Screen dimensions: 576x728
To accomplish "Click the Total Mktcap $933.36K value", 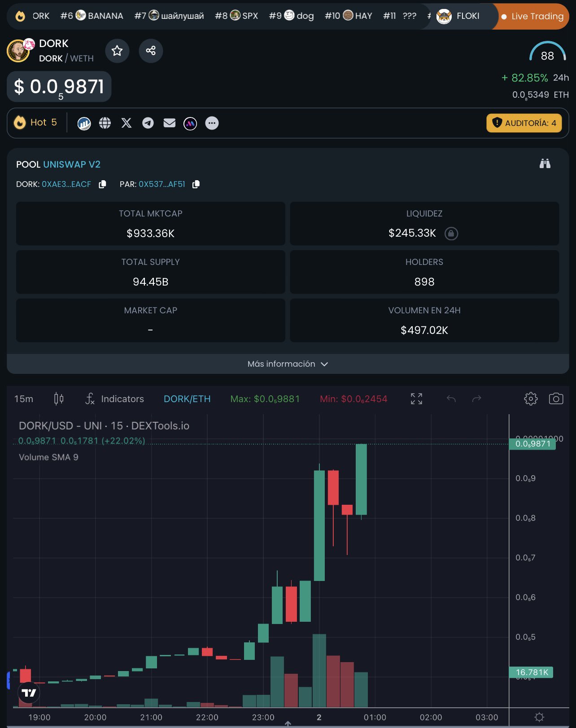I will coord(151,233).
